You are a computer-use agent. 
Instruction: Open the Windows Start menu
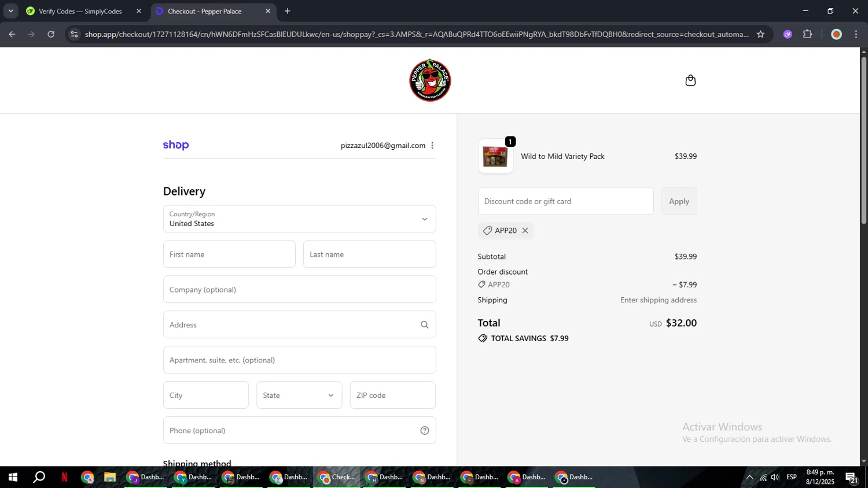pos(13,478)
